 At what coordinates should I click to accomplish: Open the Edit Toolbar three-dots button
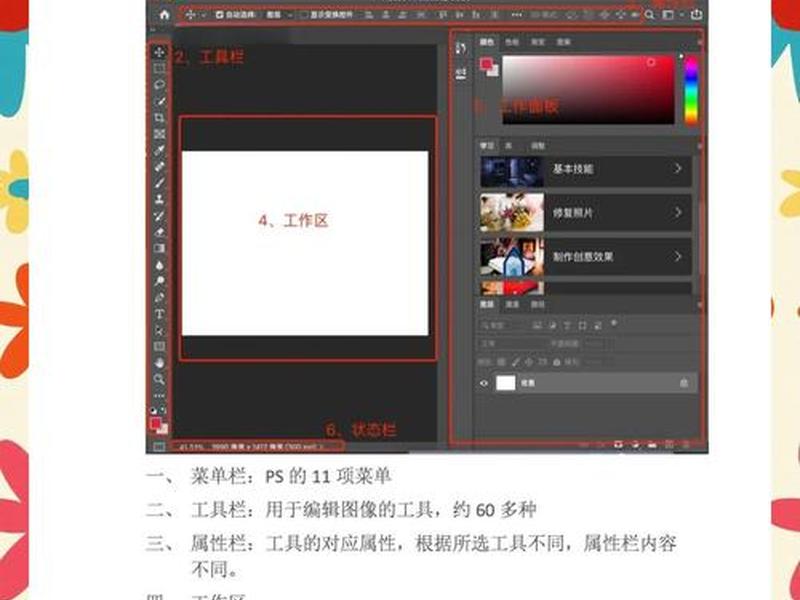(x=159, y=395)
